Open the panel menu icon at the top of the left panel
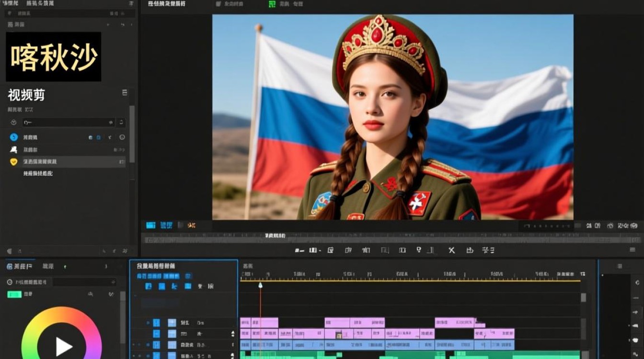 point(131,4)
